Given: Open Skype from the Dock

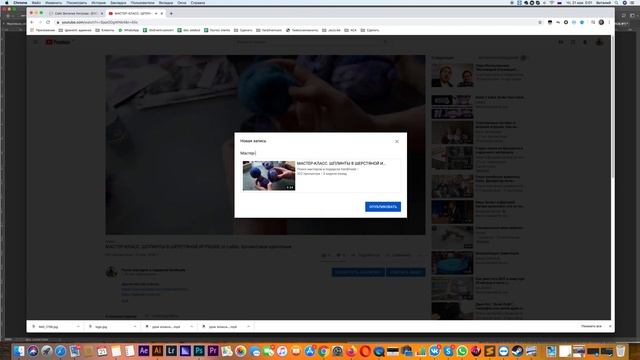Looking at the screenshot, I should pyautogui.click(x=448, y=351).
